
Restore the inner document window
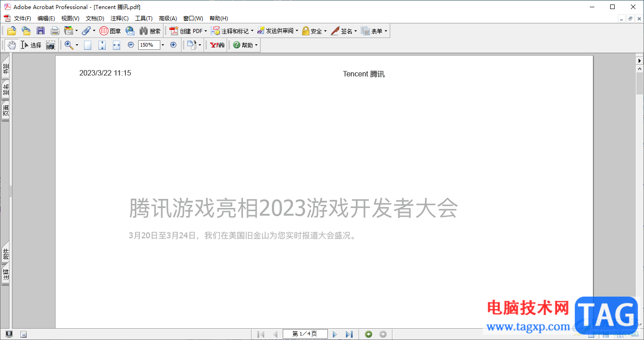(630, 19)
